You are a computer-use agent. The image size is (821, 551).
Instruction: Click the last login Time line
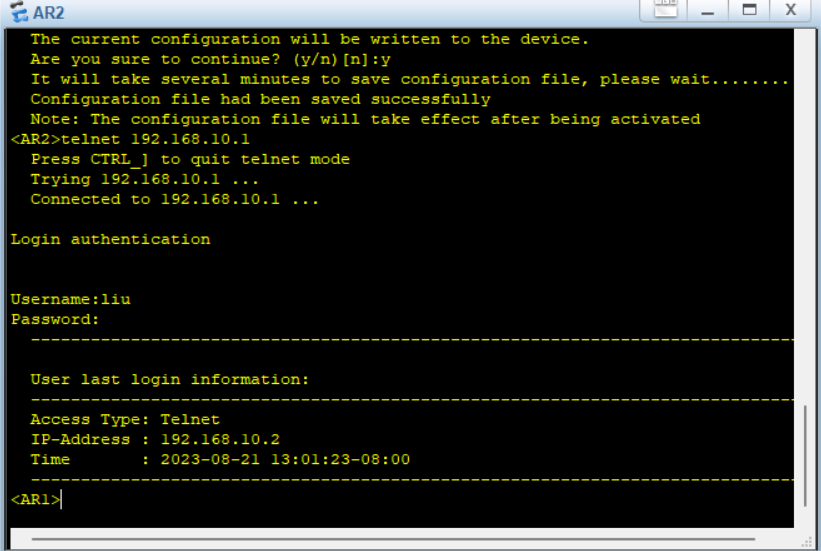point(220,459)
